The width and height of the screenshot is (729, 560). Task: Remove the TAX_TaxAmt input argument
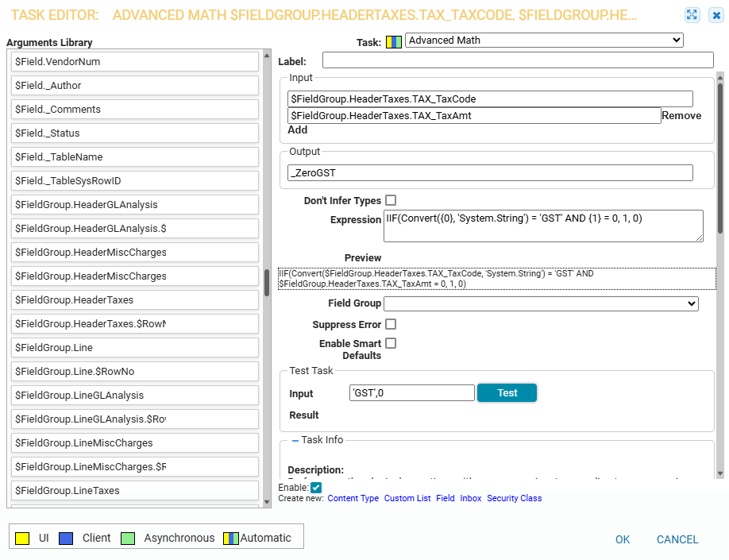tap(681, 115)
